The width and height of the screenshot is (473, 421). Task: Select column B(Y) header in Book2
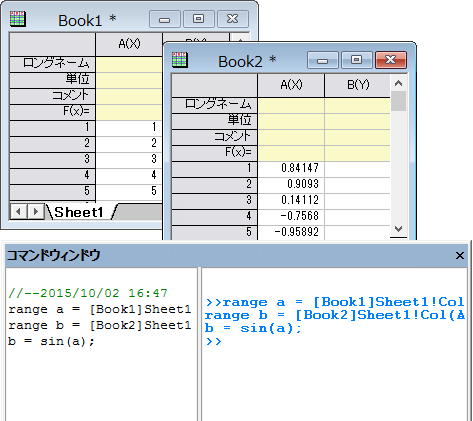point(358,85)
